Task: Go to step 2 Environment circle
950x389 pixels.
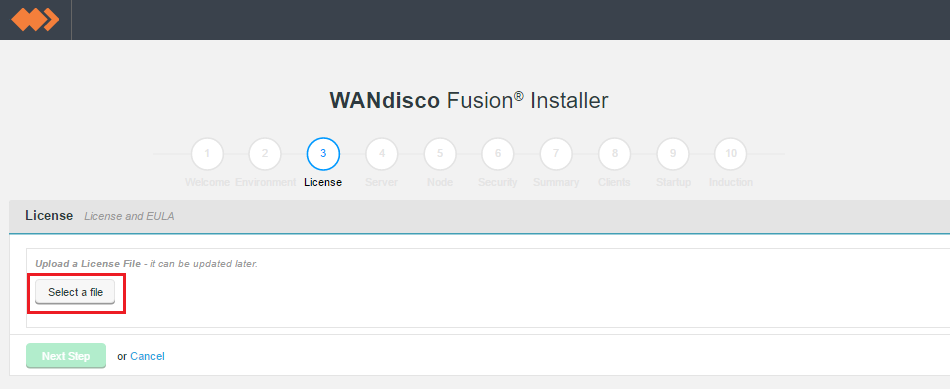Action: [265, 154]
